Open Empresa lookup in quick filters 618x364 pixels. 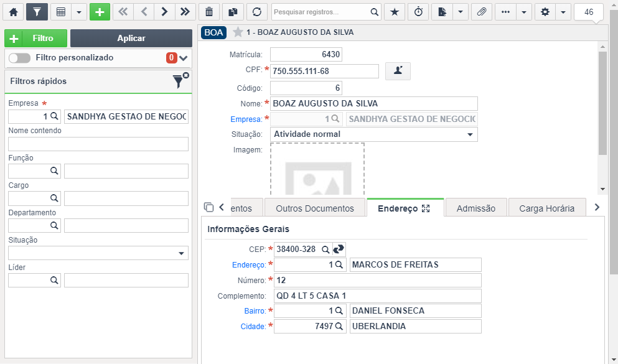pos(55,116)
